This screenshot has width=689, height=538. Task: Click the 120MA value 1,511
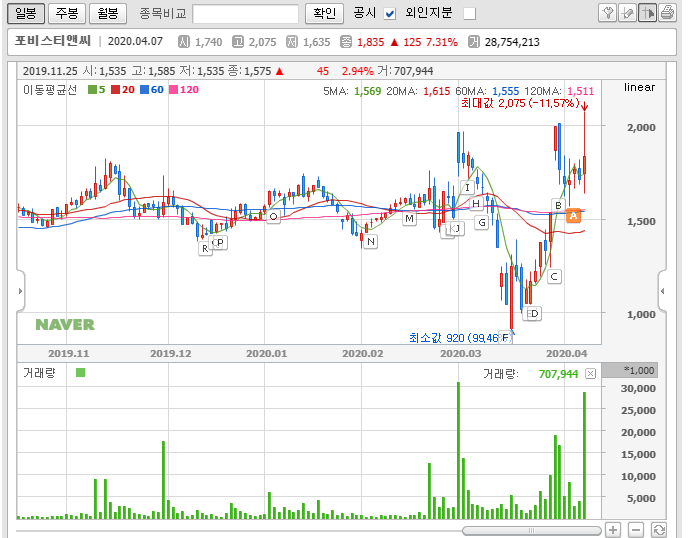pyautogui.click(x=580, y=91)
